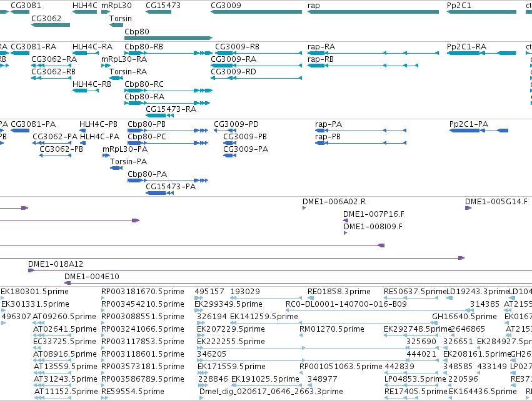Select the rap gene bar
Viewport: 532px width, 401px height.
click(x=373, y=12)
